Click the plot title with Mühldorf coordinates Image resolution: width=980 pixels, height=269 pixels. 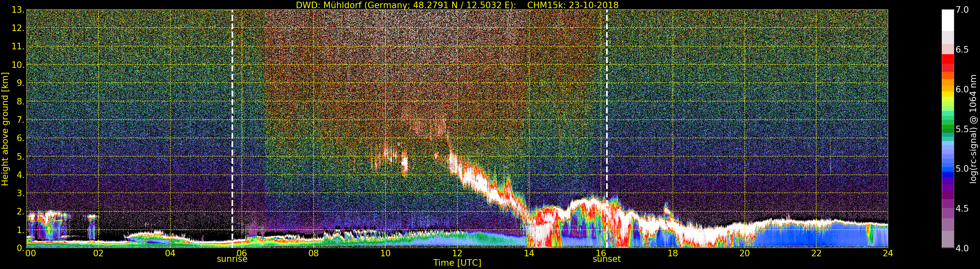pyautogui.click(x=457, y=5)
